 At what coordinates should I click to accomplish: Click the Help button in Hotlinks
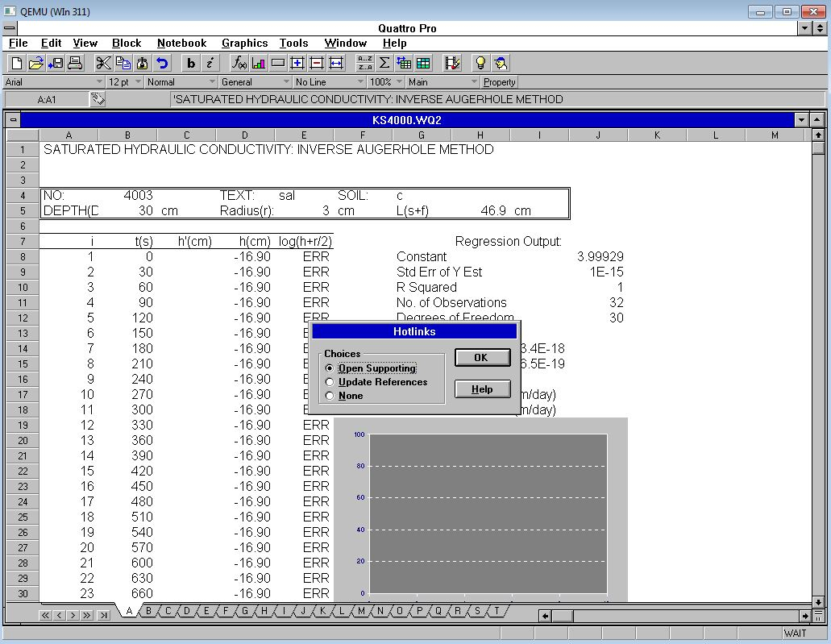pos(482,389)
